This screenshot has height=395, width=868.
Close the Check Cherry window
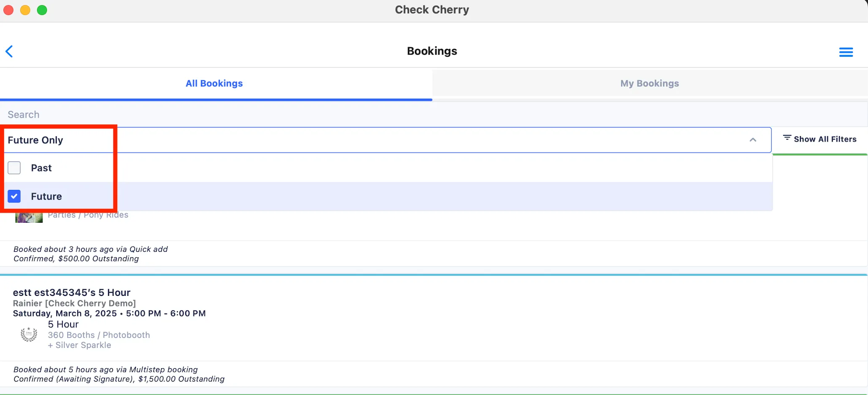pyautogui.click(x=8, y=10)
